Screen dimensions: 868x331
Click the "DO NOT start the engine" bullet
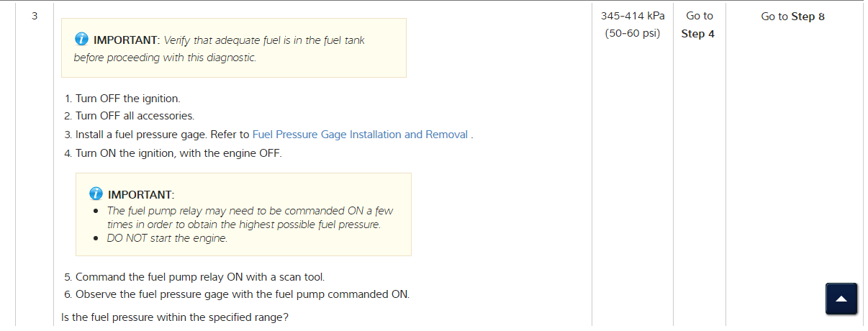coord(167,238)
